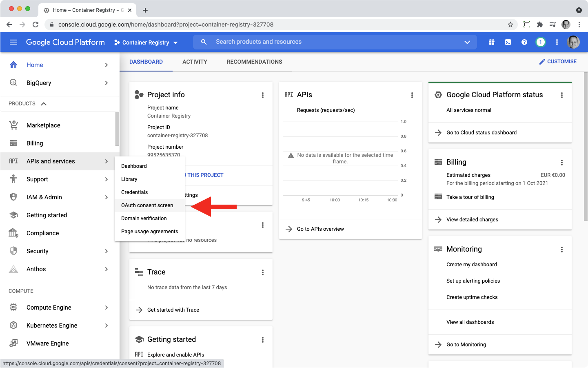
Task: Expand the Compute Engine submenu chevron
Action: (x=107, y=308)
